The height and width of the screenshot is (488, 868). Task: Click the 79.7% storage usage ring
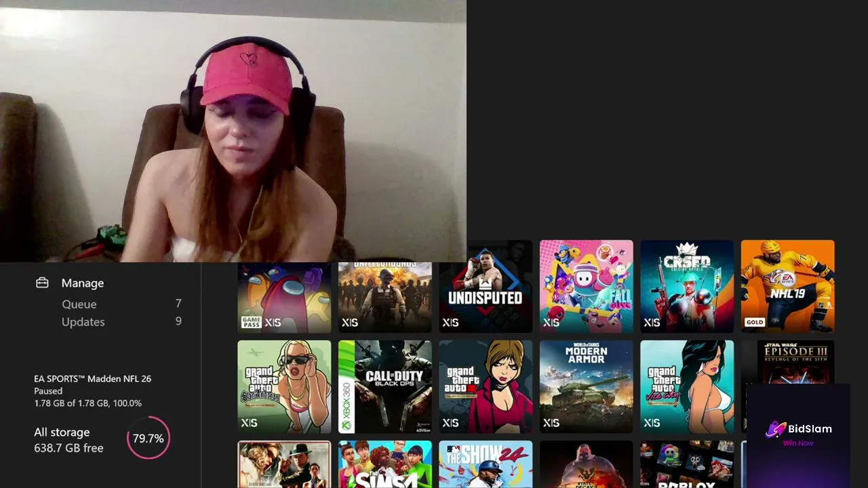click(148, 439)
